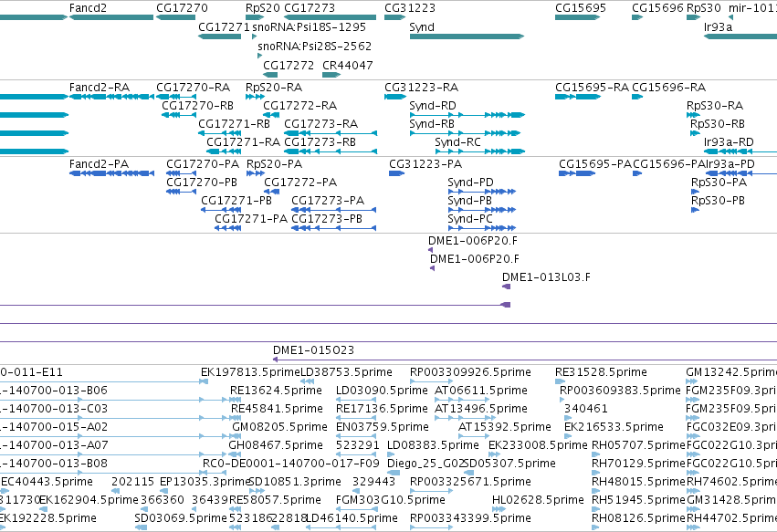Image resolution: width=777 pixels, height=532 pixels.
Task: Select EST RE31528.5prime label
Action: click(x=601, y=372)
